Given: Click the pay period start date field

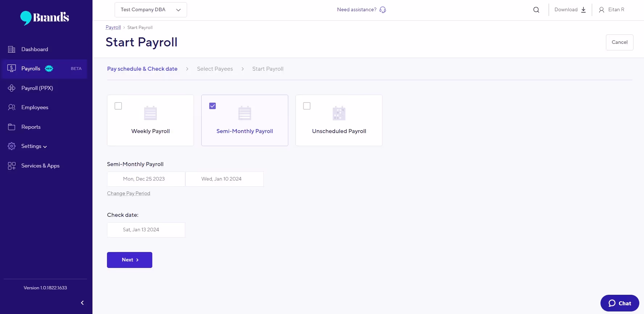Looking at the screenshot, I should [x=146, y=179].
